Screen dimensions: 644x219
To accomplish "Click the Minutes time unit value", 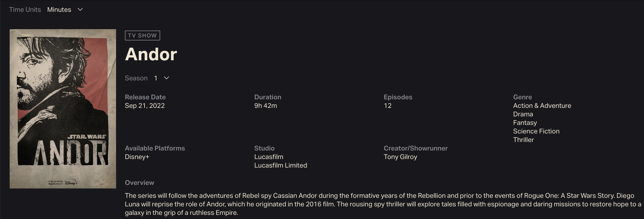I will coord(59,10).
